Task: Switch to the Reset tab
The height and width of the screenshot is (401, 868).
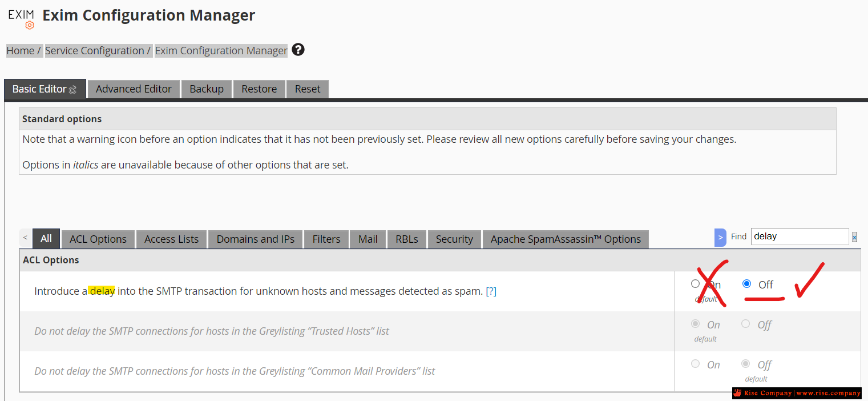Action: (308, 89)
